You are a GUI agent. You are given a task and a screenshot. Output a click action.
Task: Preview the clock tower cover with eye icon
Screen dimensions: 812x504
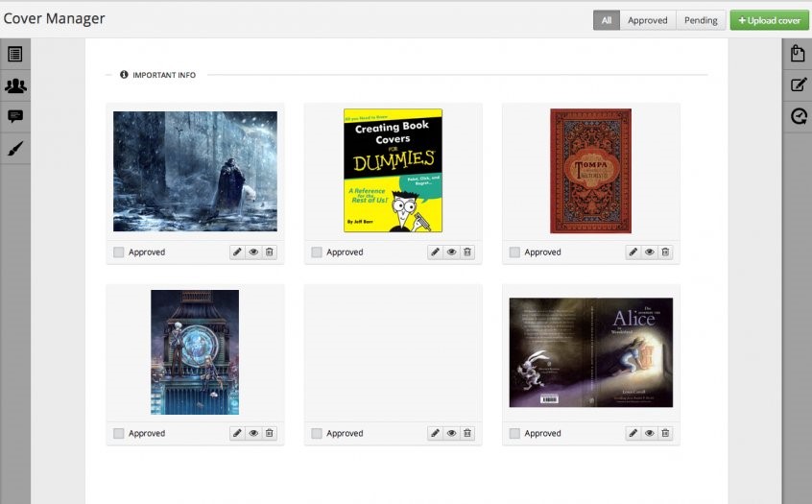pyautogui.click(x=253, y=433)
